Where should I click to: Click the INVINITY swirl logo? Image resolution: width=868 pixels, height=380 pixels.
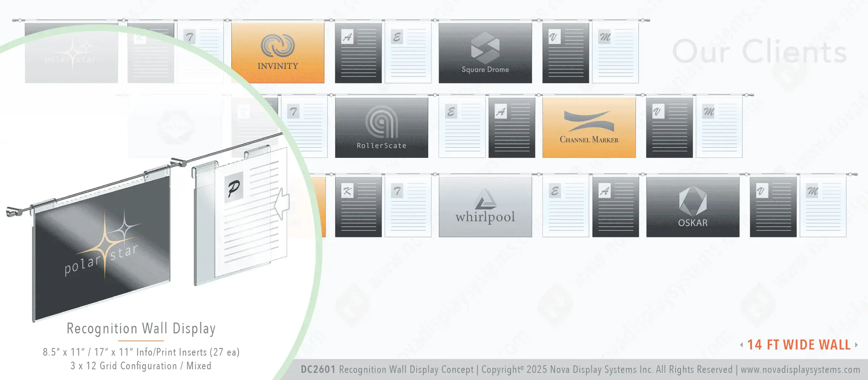278,46
